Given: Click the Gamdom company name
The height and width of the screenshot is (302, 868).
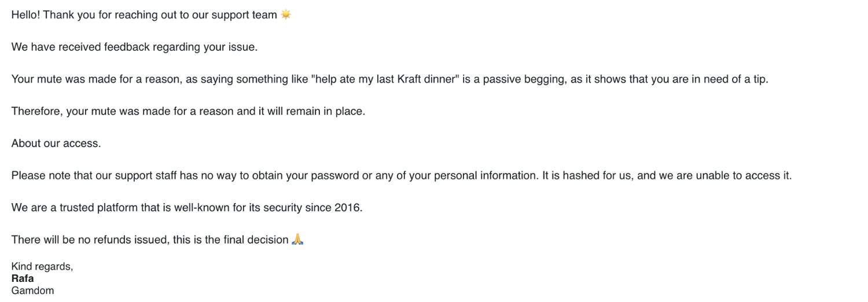Looking at the screenshot, I should click(32, 290).
